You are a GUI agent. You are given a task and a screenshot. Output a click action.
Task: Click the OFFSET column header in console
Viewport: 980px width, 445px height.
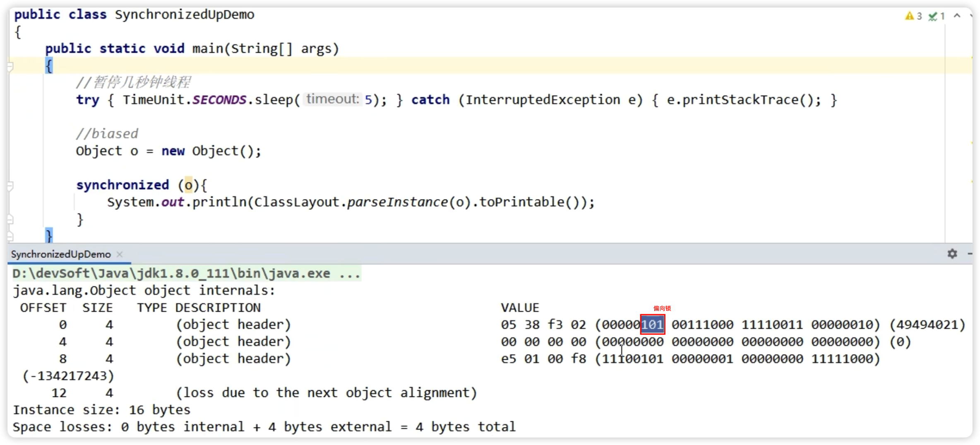click(x=43, y=308)
